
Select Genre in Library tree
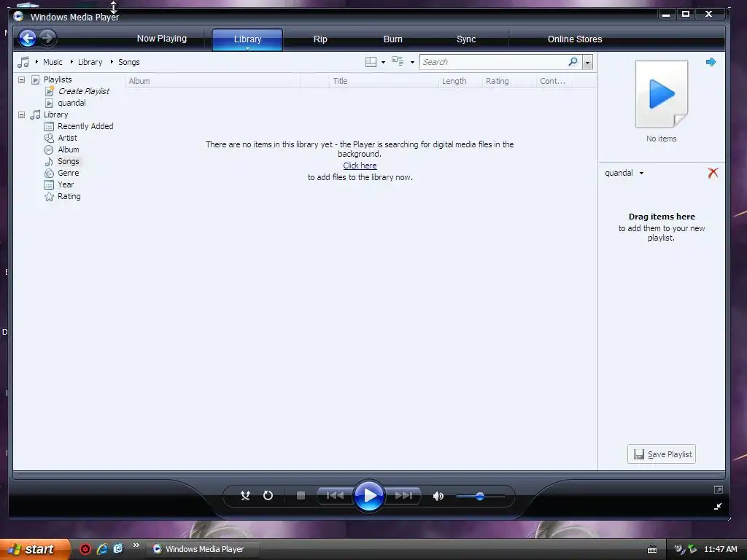(68, 173)
